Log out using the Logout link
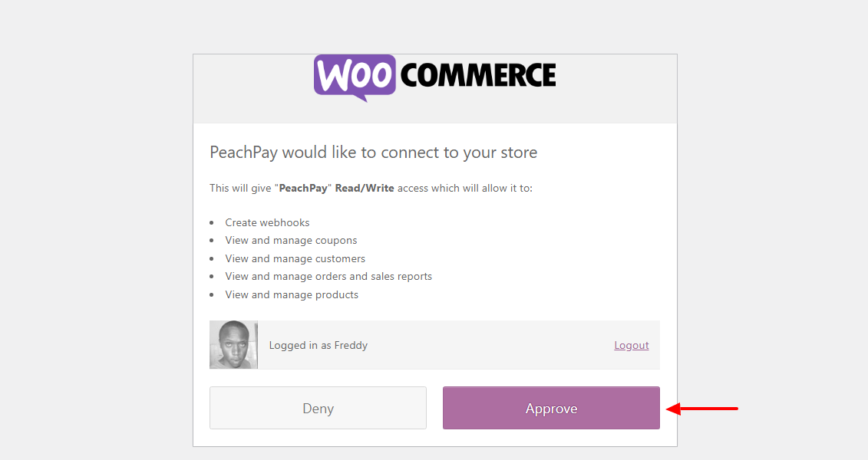This screenshot has width=868, height=460. (632, 346)
